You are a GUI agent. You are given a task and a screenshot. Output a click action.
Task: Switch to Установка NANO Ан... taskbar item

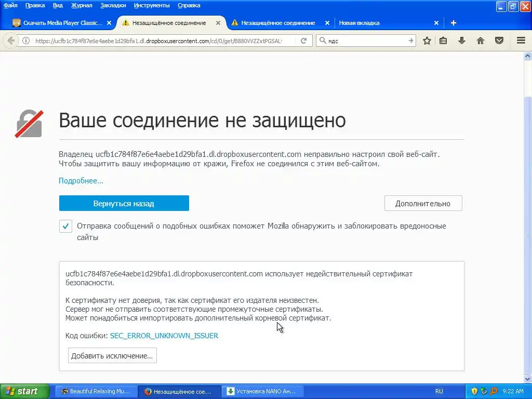(262, 391)
